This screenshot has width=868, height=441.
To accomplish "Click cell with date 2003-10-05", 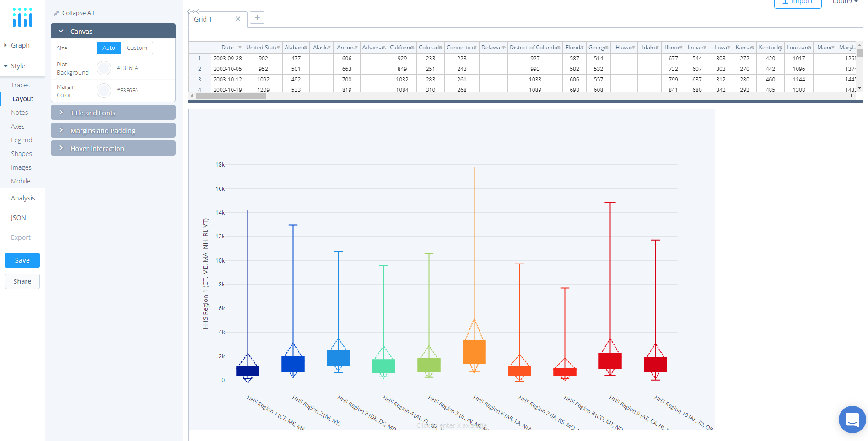I will point(227,69).
